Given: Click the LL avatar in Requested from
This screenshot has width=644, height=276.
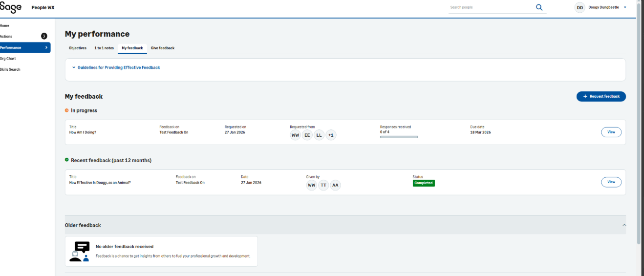Looking at the screenshot, I should (x=319, y=135).
